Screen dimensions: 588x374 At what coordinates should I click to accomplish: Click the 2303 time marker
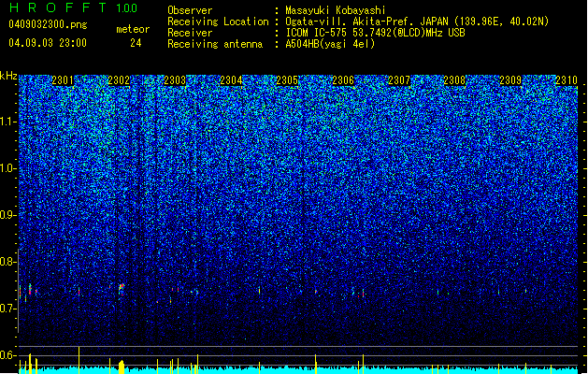tap(175, 80)
